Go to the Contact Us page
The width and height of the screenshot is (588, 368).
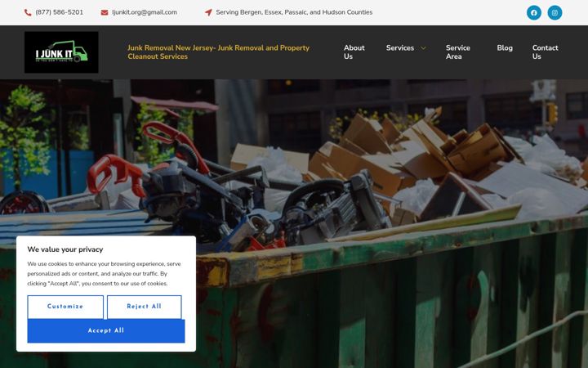click(545, 52)
